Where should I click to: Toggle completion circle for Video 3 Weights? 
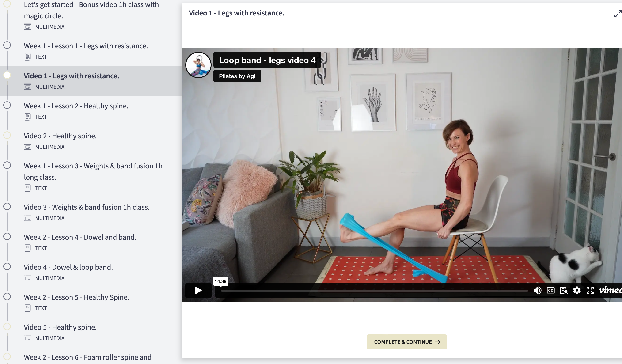coord(7,207)
